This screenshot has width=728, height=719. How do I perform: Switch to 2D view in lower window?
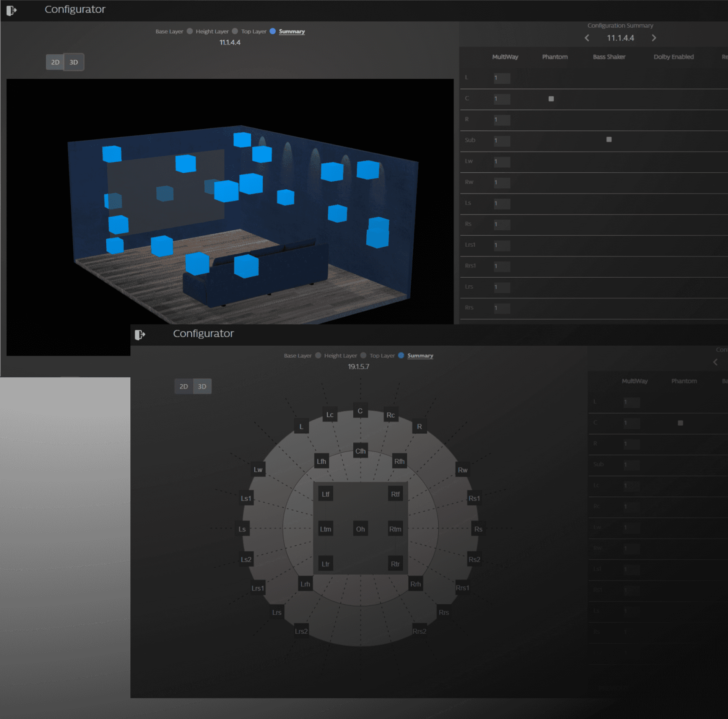(184, 386)
